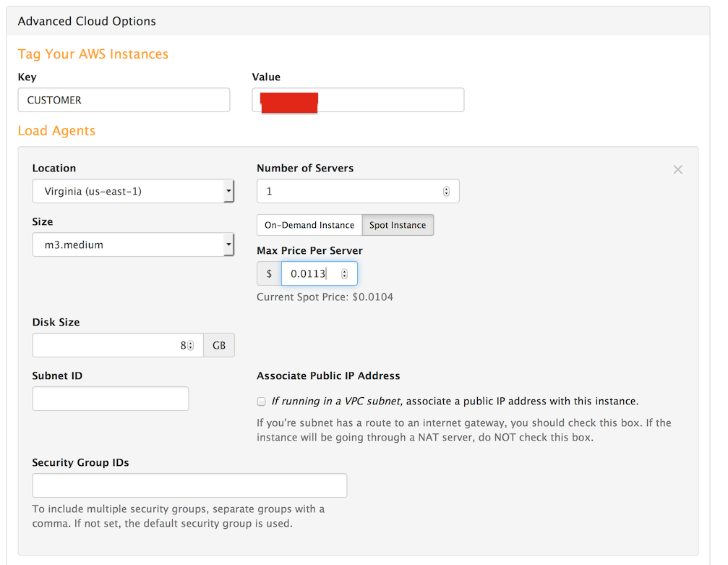Click the Number of Servers stepper arrows
728x565 pixels.
coord(446,191)
